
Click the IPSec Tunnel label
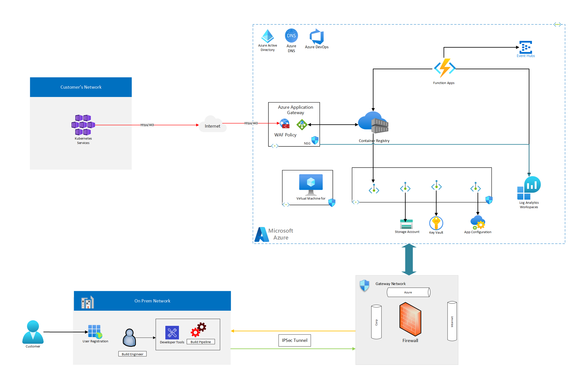[x=294, y=340]
